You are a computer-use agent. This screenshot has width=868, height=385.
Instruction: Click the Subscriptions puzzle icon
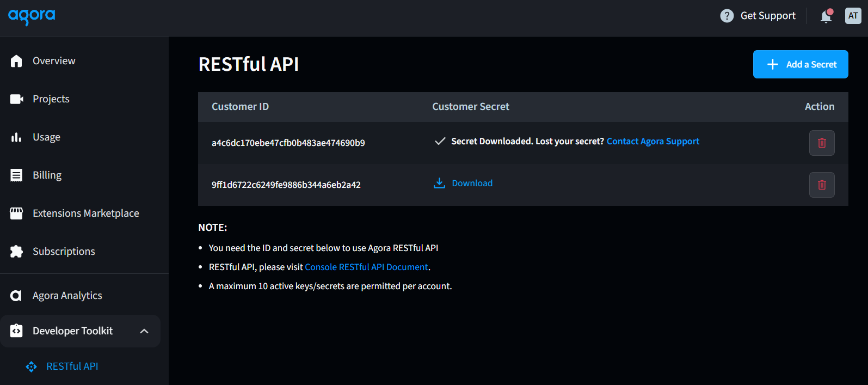tap(16, 252)
